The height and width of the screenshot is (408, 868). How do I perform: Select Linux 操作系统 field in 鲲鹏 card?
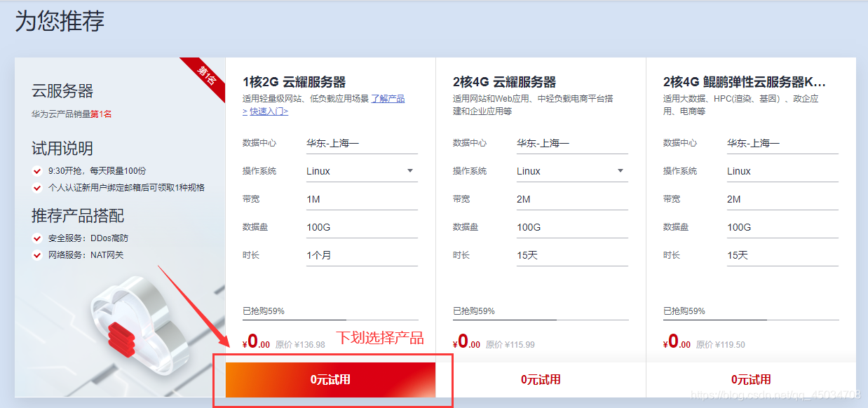coord(782,171)
